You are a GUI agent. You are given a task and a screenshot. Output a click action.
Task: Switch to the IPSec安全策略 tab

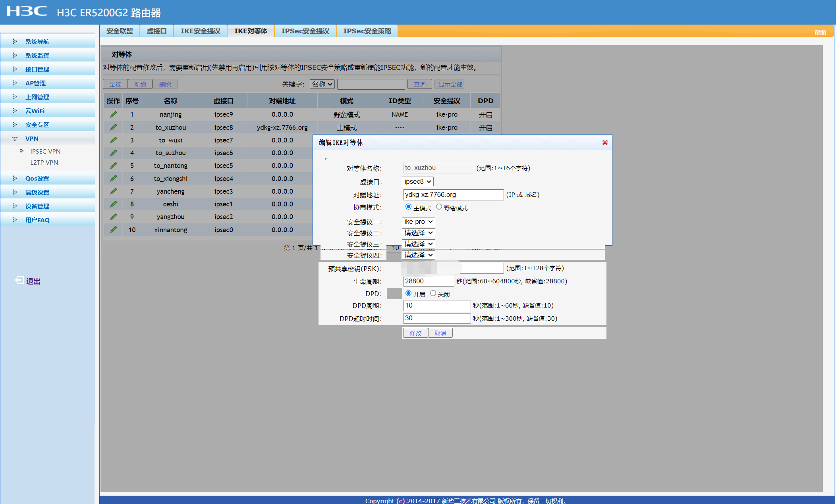367,31
